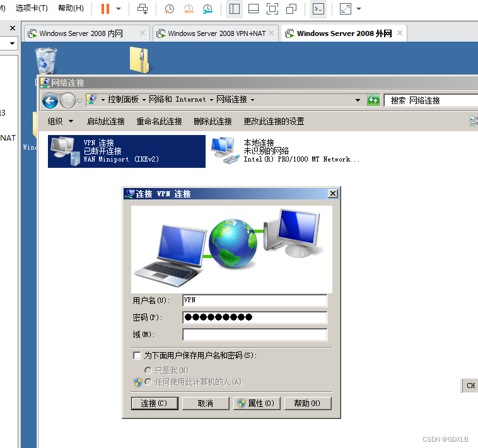Expand the 控制面板 breadcrumb arrow
478x448 pixels.
(x=144, y=100)
